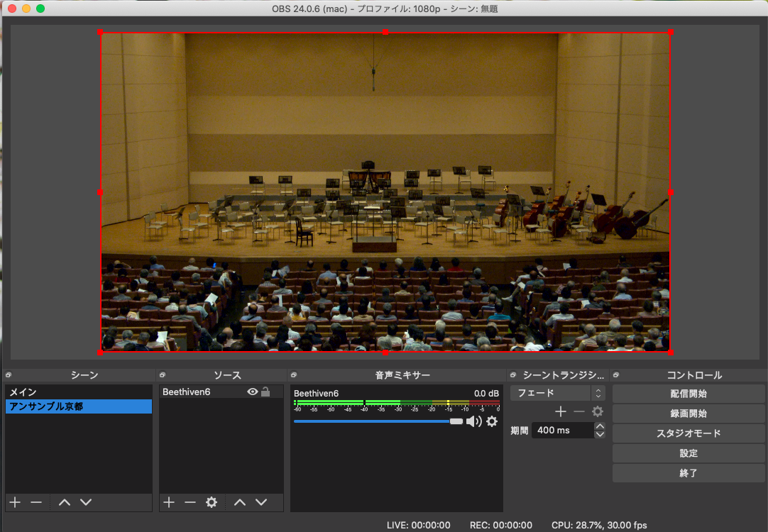
Task: Click 終了 to exit OBS
Action: [689, 473]
